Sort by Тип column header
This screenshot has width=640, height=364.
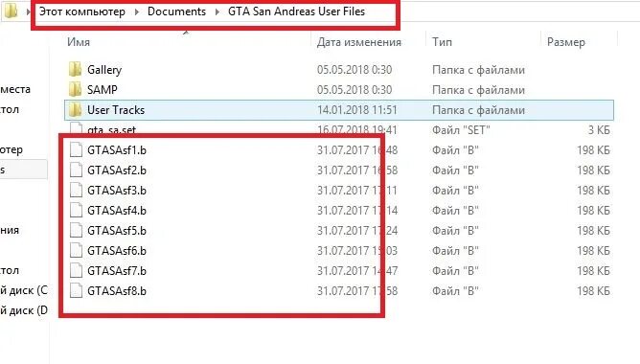442,42
